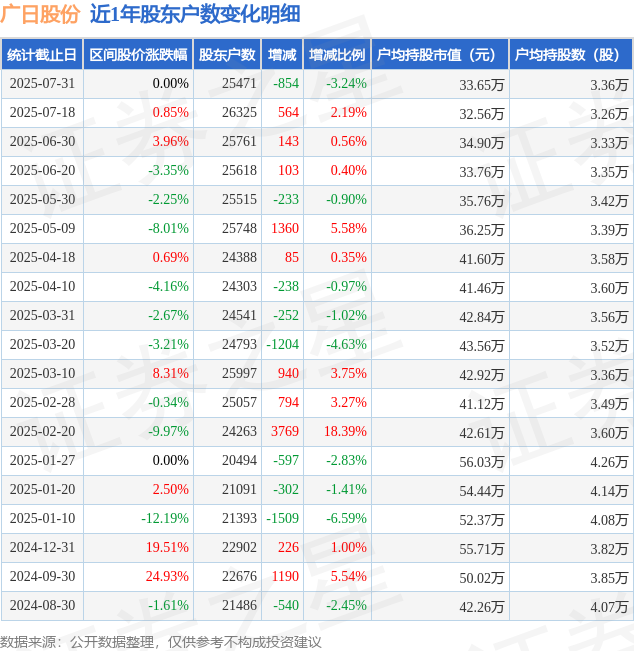Click the 增减 column header

(x=282, y=55)
